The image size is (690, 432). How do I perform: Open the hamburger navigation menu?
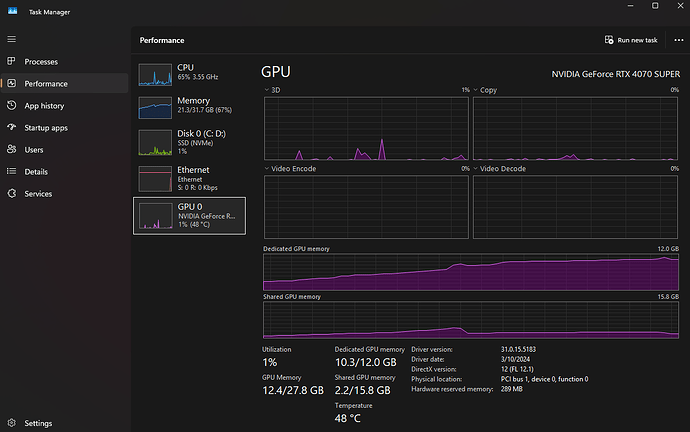[12, 39]
